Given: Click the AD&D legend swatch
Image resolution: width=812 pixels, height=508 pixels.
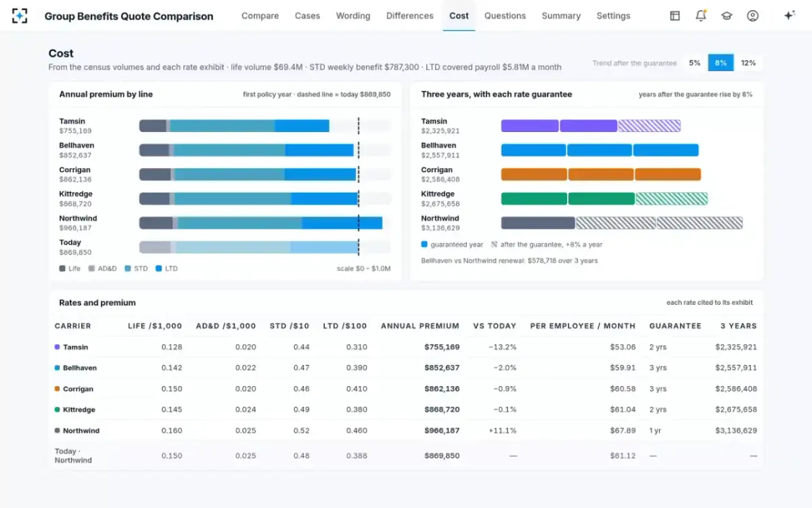Looking at the screenshot, I should 92,269.
